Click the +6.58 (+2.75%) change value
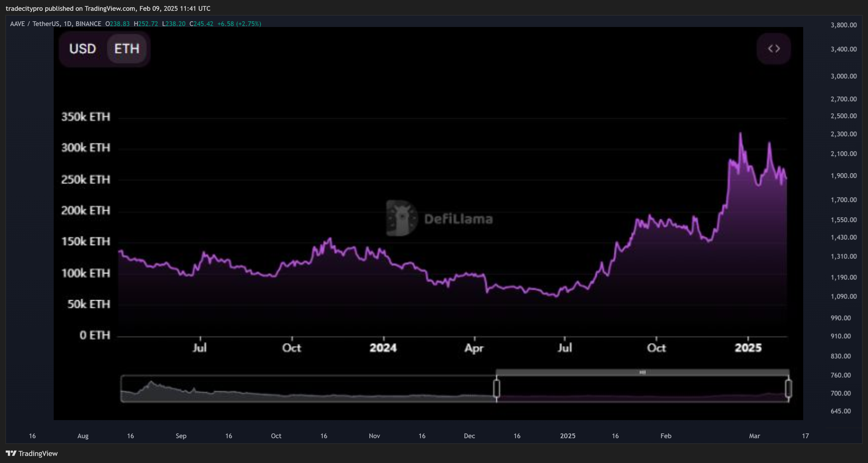868x463 pixels. (x=239, y=24)
